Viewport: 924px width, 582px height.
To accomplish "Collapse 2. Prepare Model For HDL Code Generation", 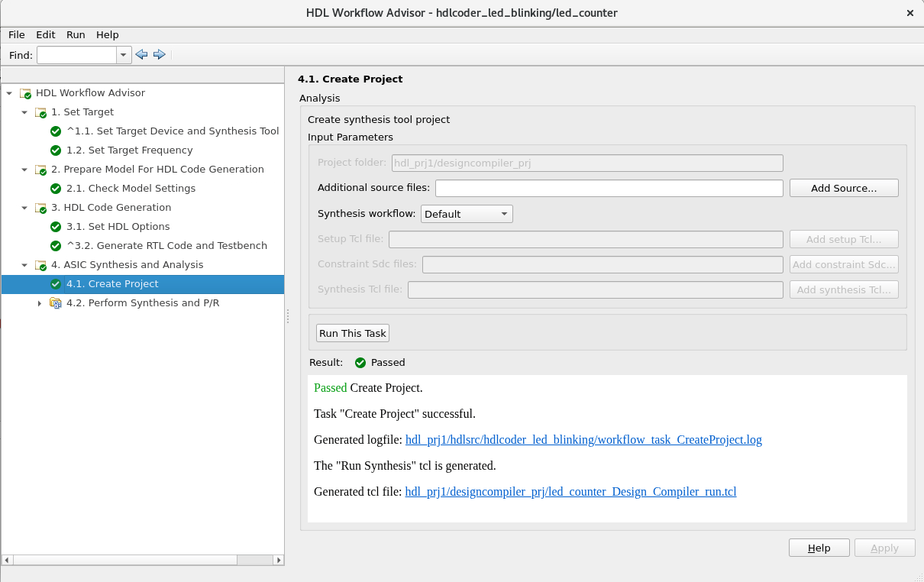I will (24, 170).
